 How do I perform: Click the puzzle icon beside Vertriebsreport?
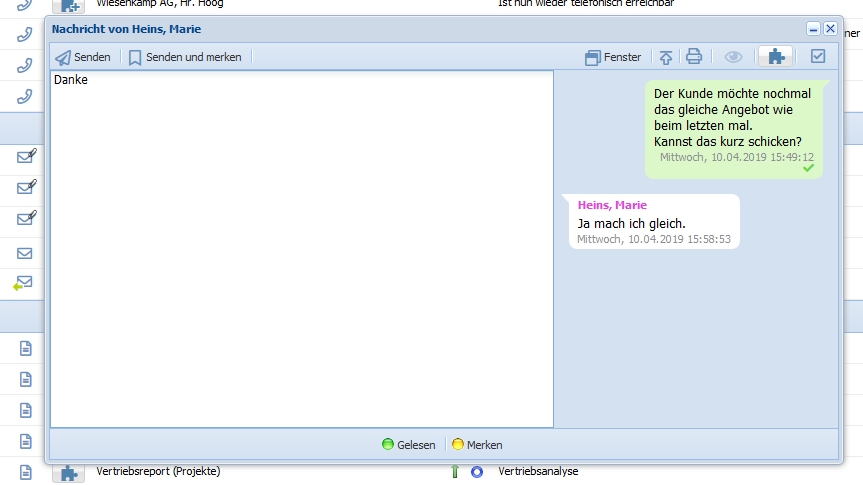point(68,473)
